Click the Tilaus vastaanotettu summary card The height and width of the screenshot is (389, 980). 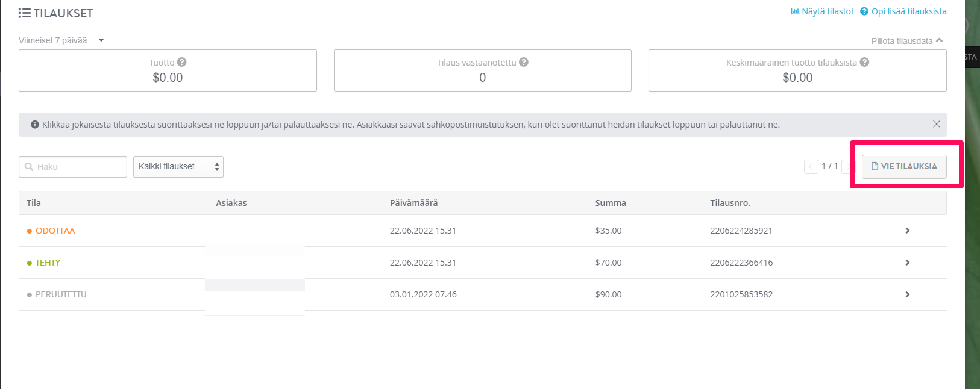click(483, 70)
